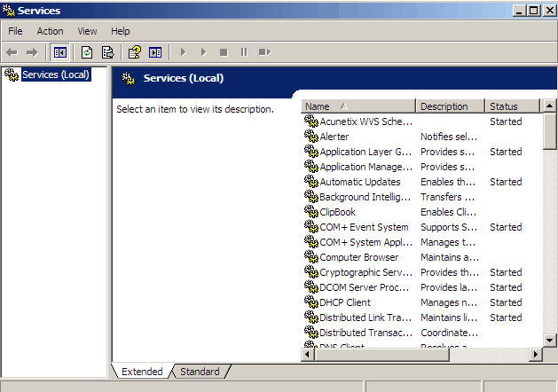Screen dimensions: 558x392
Task: Click gear icon beside Automatic Updates
Action: tap(311, 181)
